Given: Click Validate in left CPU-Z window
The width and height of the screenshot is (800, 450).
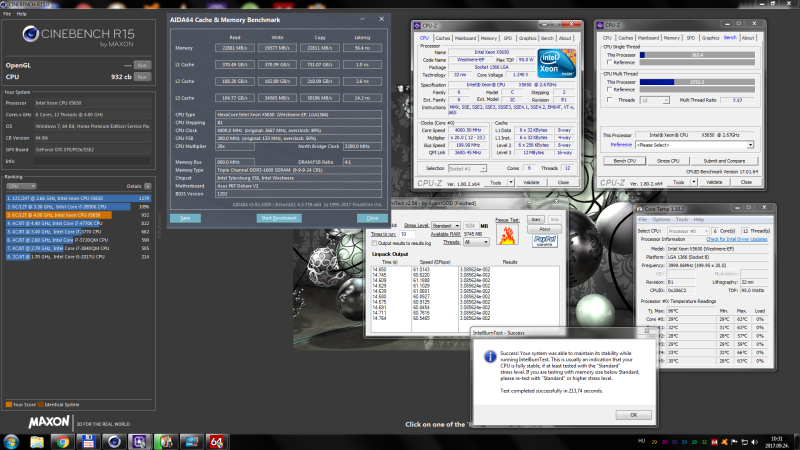Looking at the screenshot, I should pos(531,182).
